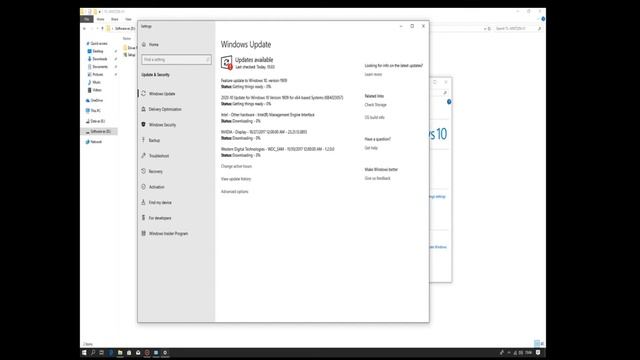The height and width of the screenshot is (360, 640).
Task: Select Music in File Explorer navigation pane
Action: [96, 82]
